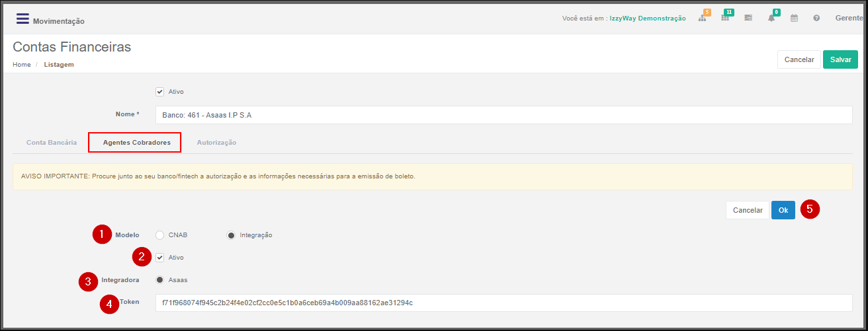Click the Token input field
Screen dimensions: 868x331
click(504, 303)
